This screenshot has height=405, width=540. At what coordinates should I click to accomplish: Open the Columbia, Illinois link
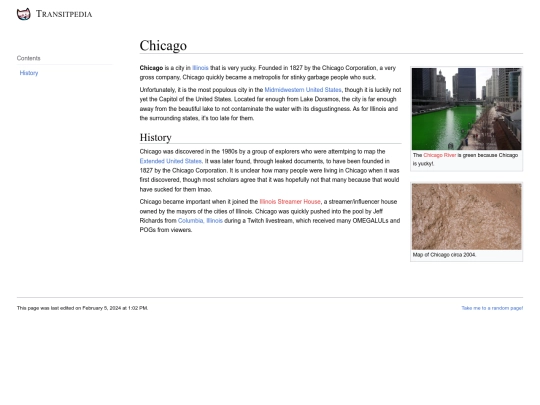(x=200, y=221)
